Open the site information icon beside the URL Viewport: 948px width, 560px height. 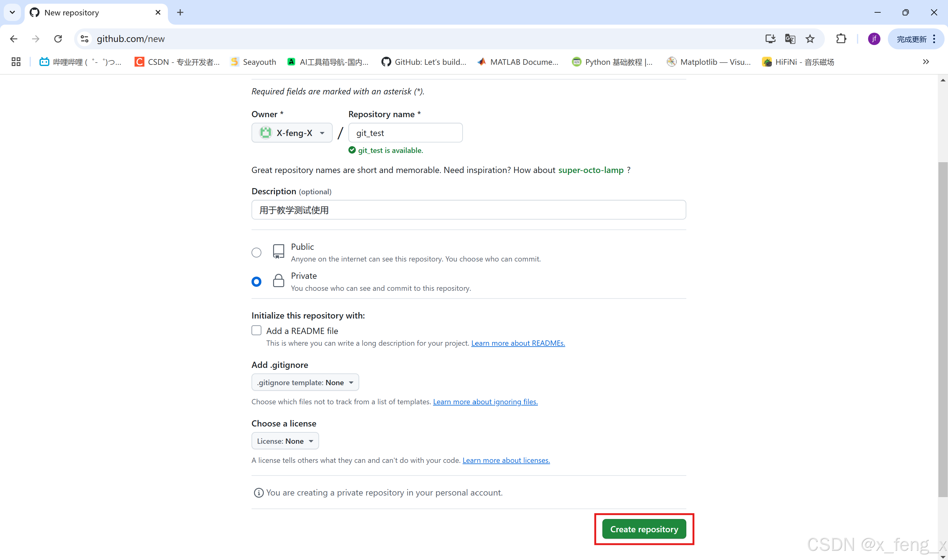[85, 39]
